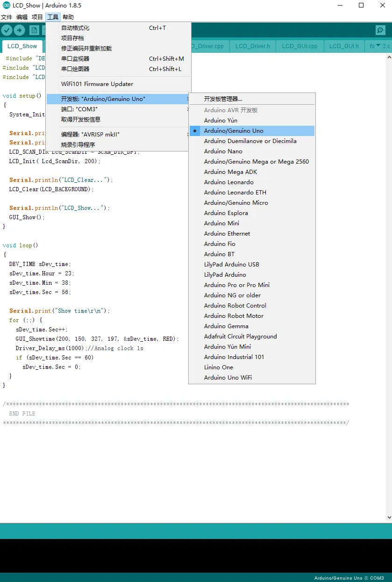
Task: Click the Upload arrow toolbar icon
Action: tap(19, 30)
